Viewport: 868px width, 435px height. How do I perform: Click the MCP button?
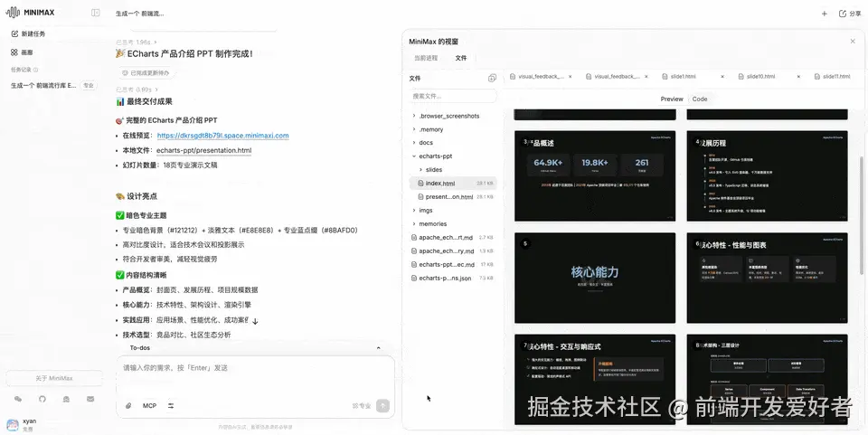coord(149,406)
